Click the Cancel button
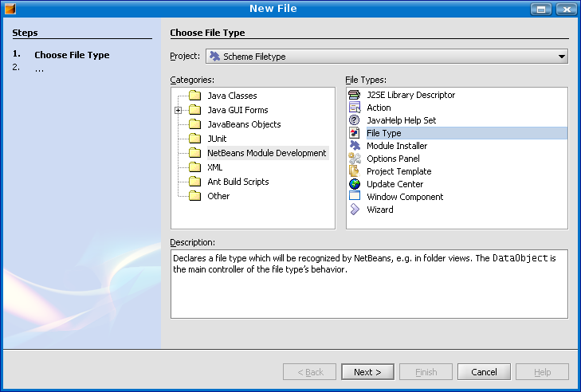This screenshot has height=392, width=581. pyautogui.click(x=484, y=371)
